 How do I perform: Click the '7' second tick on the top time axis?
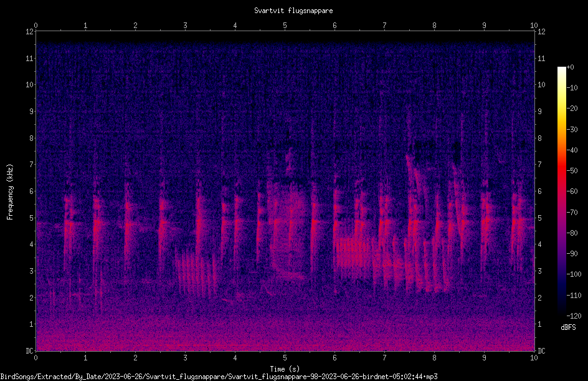384,26
